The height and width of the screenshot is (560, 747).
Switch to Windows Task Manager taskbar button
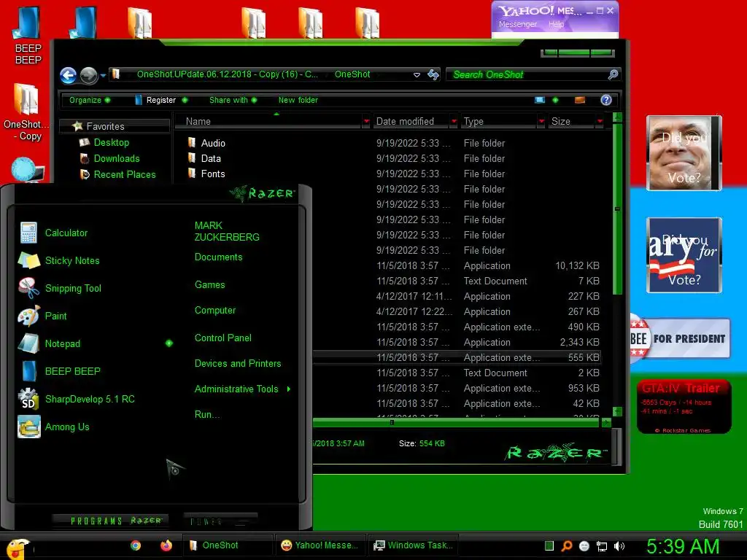(413, 545)
